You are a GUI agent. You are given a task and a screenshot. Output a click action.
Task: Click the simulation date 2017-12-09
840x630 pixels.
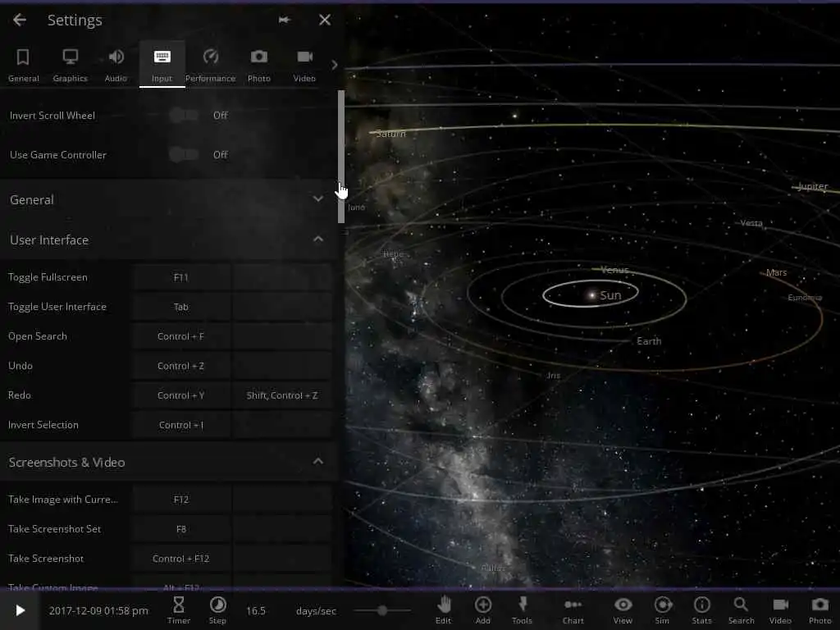[x=98, y=610]
